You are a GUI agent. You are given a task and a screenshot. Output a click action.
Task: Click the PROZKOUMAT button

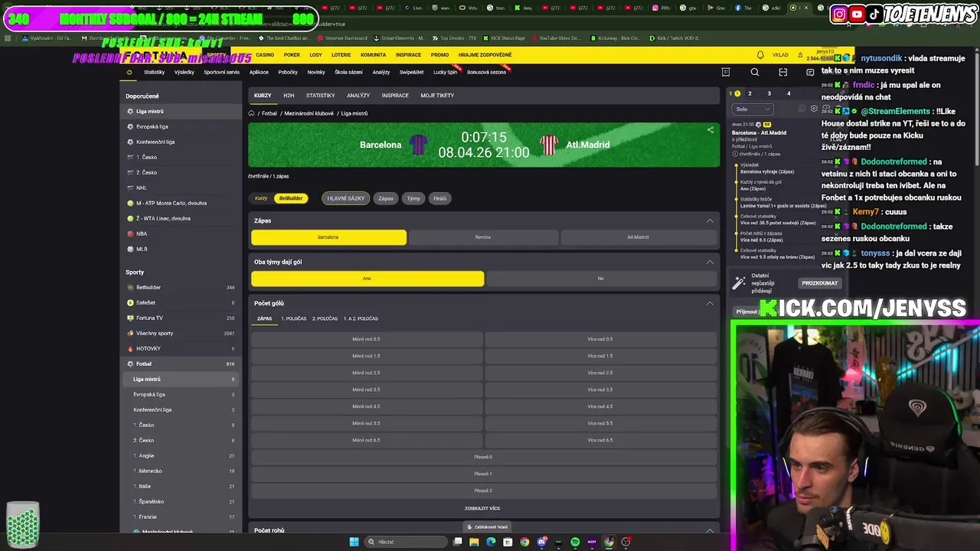click(x=819, y=283)
